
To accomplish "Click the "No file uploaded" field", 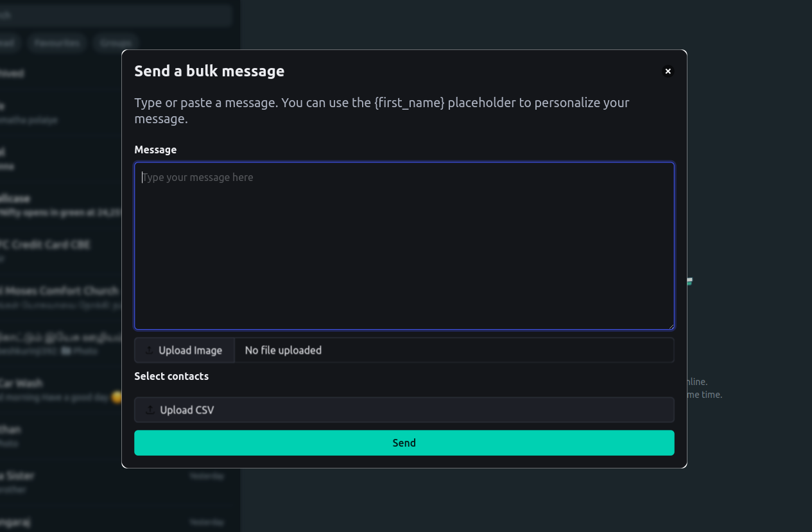I will coord(454,350).
